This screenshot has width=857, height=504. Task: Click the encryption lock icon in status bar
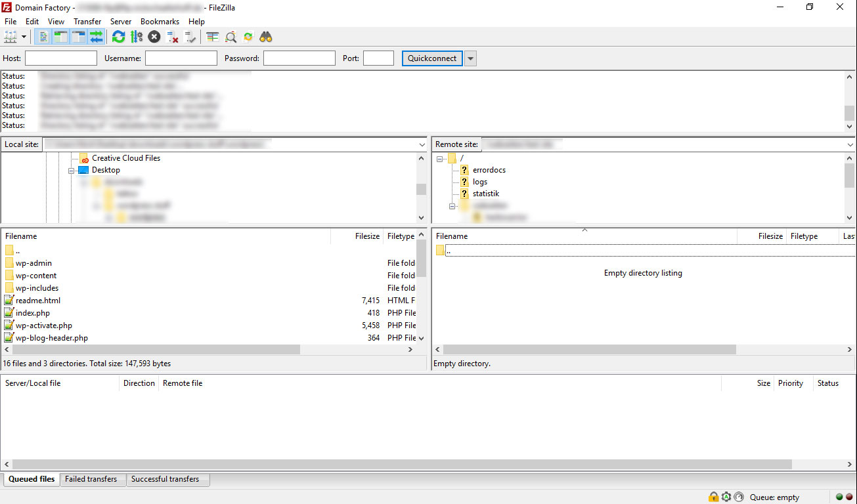(713, 497)
